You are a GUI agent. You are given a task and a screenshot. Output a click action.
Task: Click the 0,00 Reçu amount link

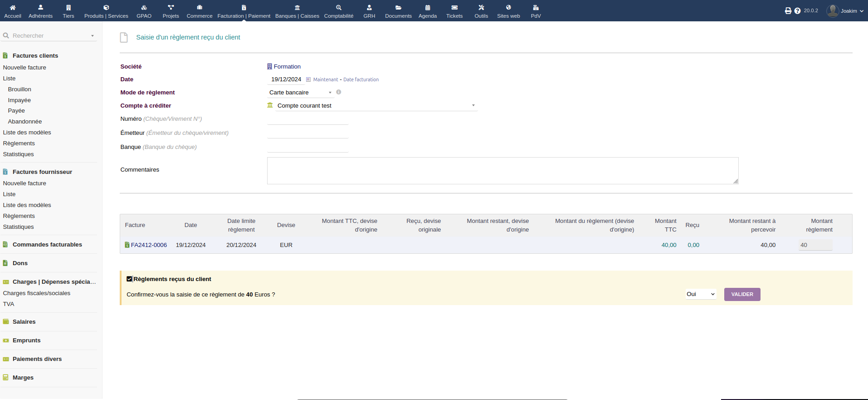click(x=693, y=245)
